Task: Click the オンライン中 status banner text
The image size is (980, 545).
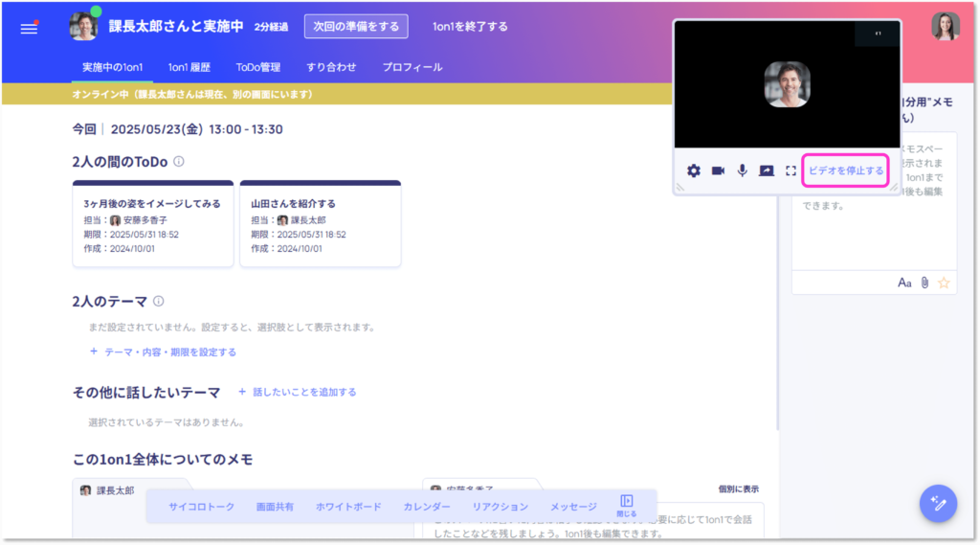Action: (x=192, y=94)
